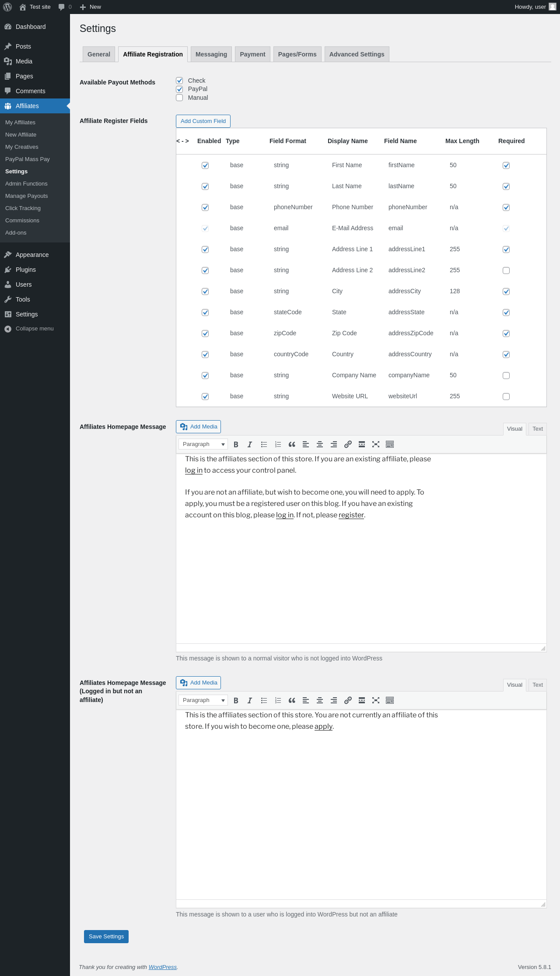This screenshot has height=976, width=560.
Task: Click Italic icon in first message editor
Action: [250, 444]
